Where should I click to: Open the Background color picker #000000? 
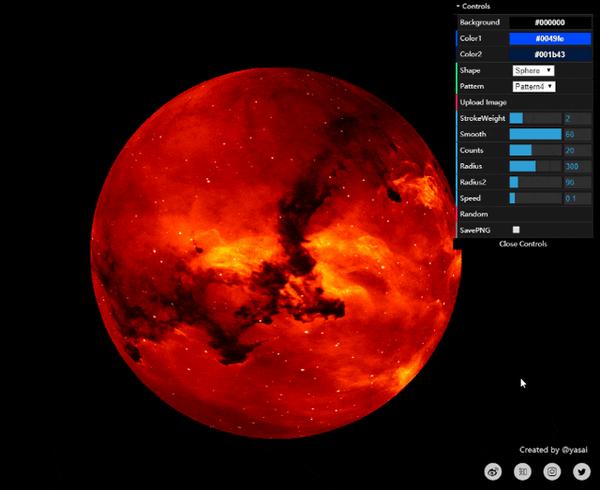(550, 22)
